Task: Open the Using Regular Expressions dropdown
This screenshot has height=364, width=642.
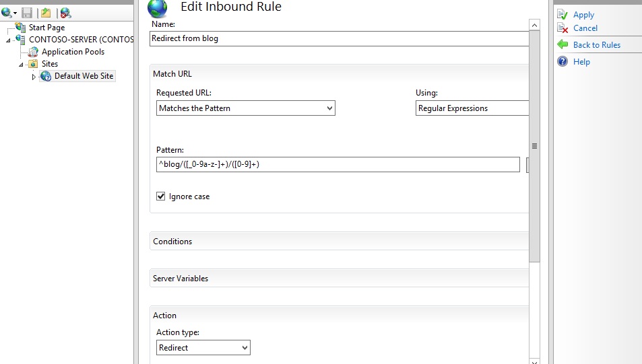Action: (472, 108)
